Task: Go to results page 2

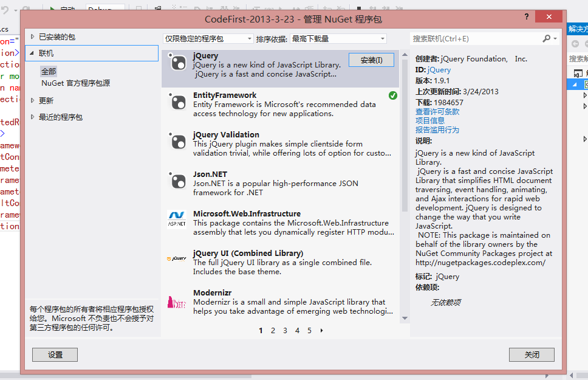Action: [x=273, y=330]
